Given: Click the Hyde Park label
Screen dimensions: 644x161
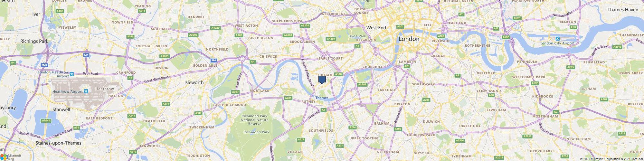Looking at the screenshot, I should [x=357, y=36].
